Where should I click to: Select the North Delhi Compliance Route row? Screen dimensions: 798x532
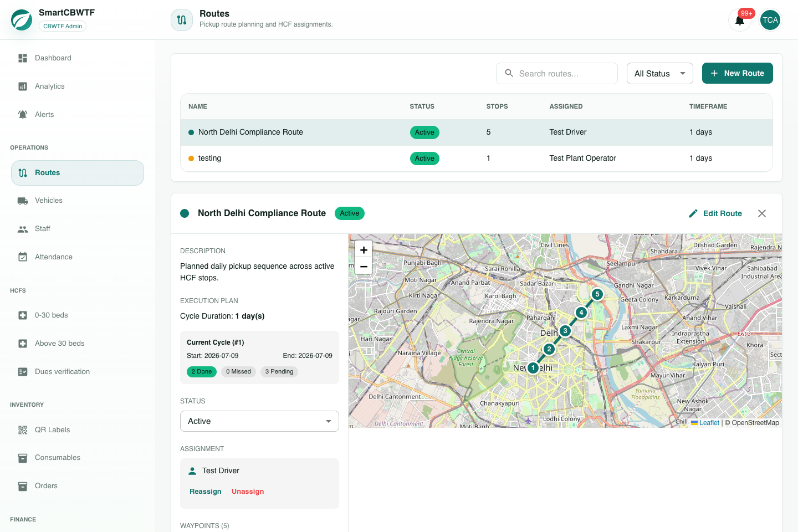(x=477, y=132)
